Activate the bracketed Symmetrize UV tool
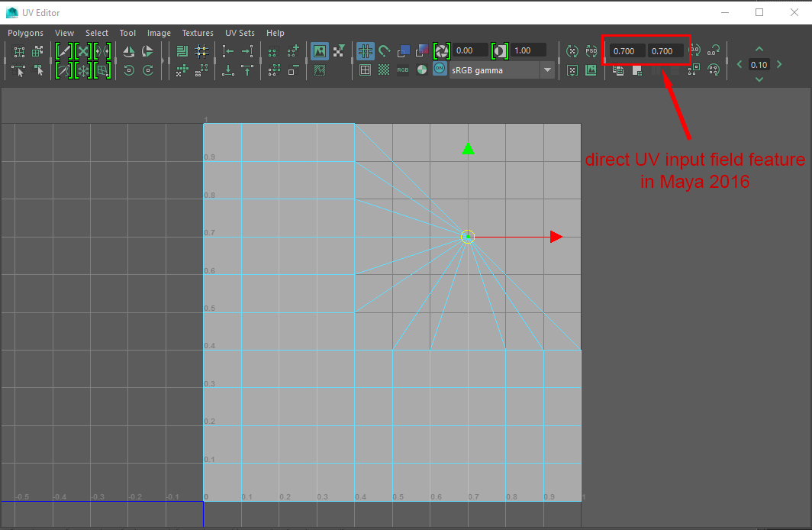 click(x=102, y=51)
